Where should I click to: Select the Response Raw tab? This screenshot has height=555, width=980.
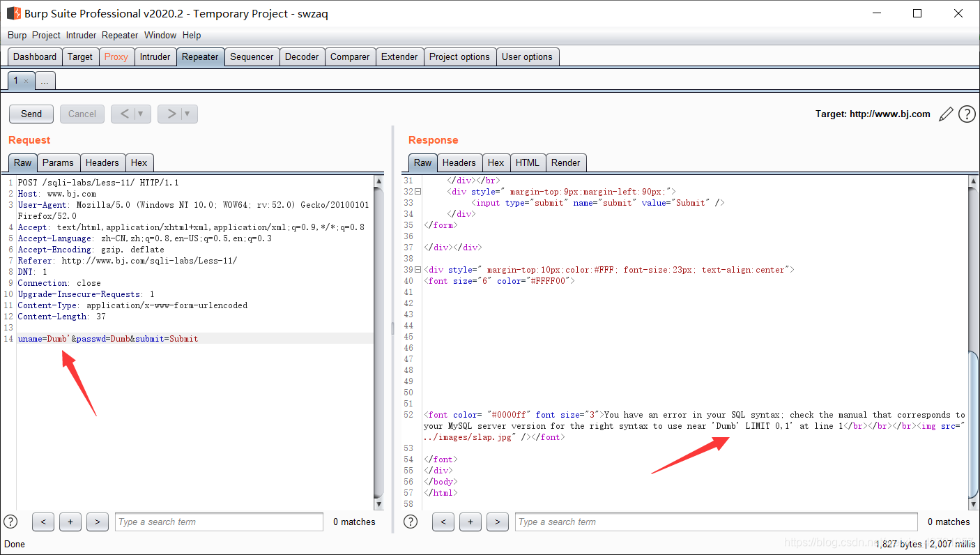click(x=422, y=162)
